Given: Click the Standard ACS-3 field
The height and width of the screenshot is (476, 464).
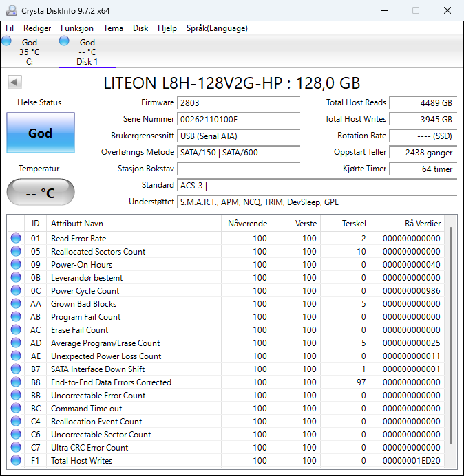Looking at the screenshot, I should click(x=317, y=186).
